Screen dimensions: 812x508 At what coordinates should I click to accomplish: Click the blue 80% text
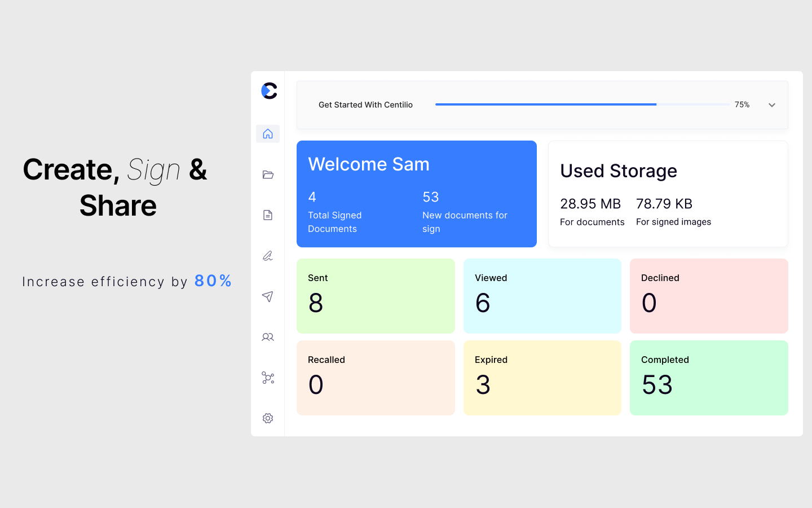pos(213,281)
